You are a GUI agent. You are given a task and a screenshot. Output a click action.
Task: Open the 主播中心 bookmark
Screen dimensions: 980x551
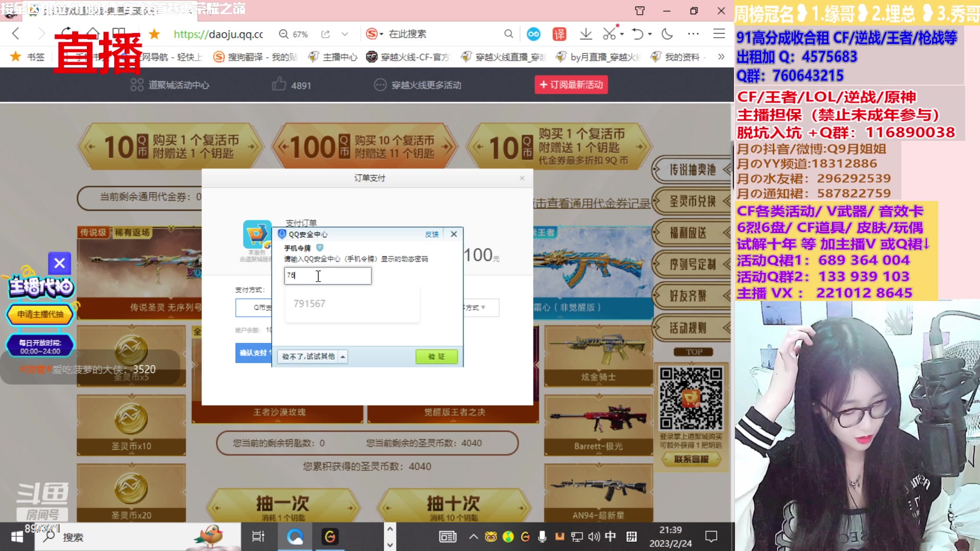[x=333, y=57]
